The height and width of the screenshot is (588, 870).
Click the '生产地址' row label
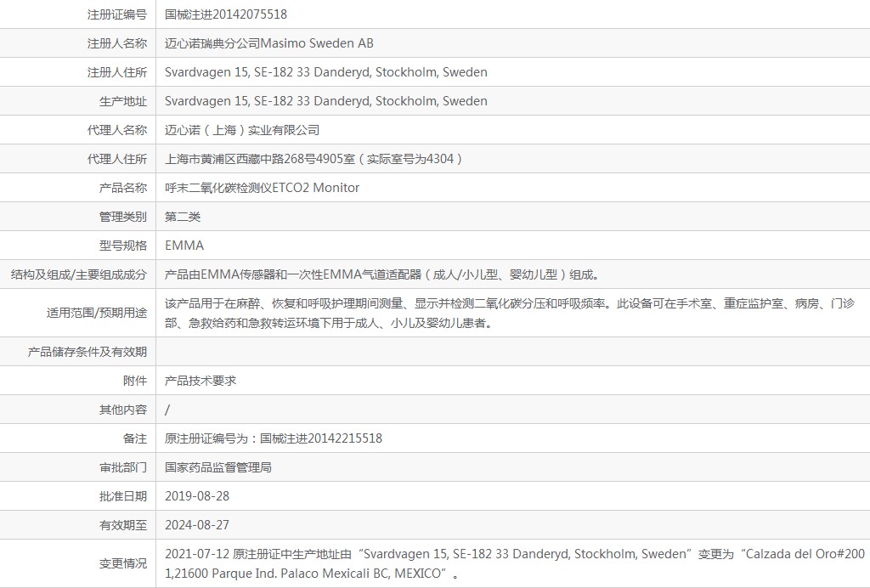pos(123,101)
